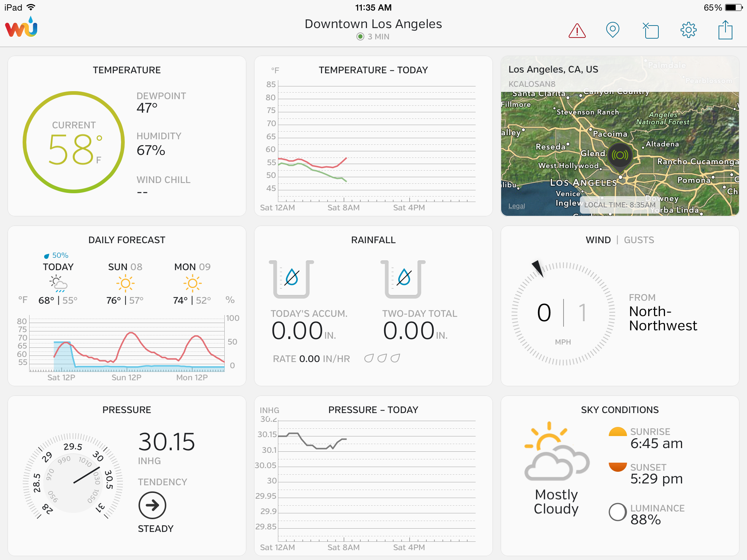Screen dimensions: 747x560
Task: Tap the today's accumulation rain gauge
Action: [291, 279]
